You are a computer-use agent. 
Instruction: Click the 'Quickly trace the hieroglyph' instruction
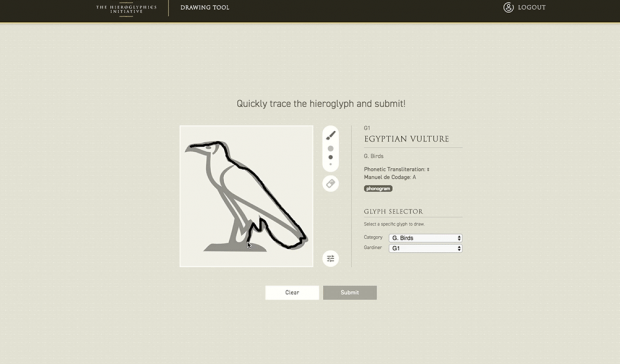(x=321, y=104)
